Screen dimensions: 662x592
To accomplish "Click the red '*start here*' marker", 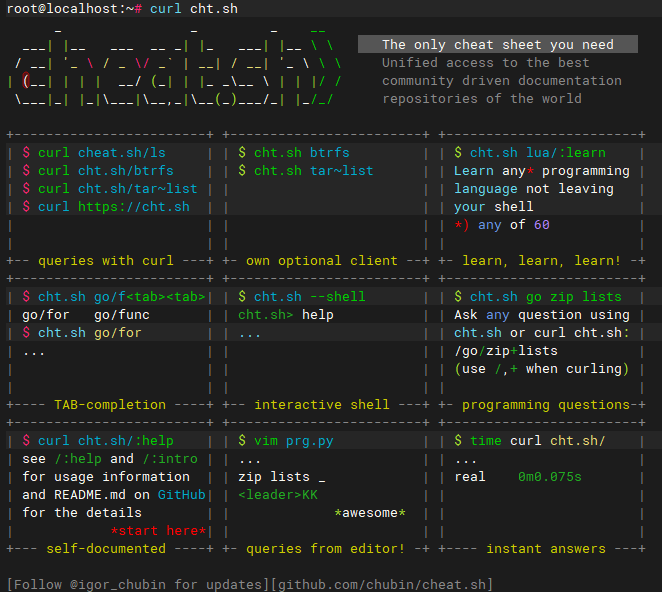I will (x=157, y=530).
